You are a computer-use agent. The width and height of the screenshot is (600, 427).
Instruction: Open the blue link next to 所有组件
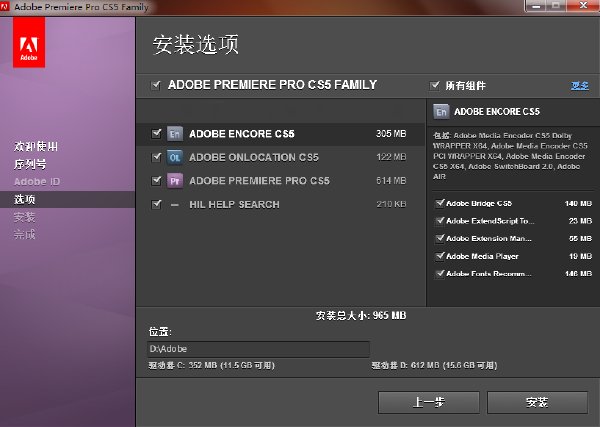580,85
